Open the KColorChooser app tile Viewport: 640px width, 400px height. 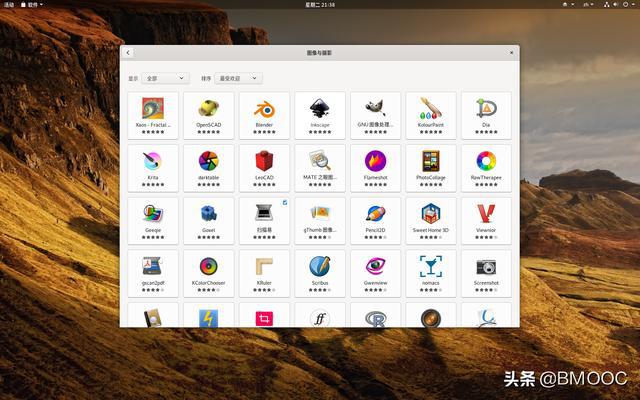[209, 273]
